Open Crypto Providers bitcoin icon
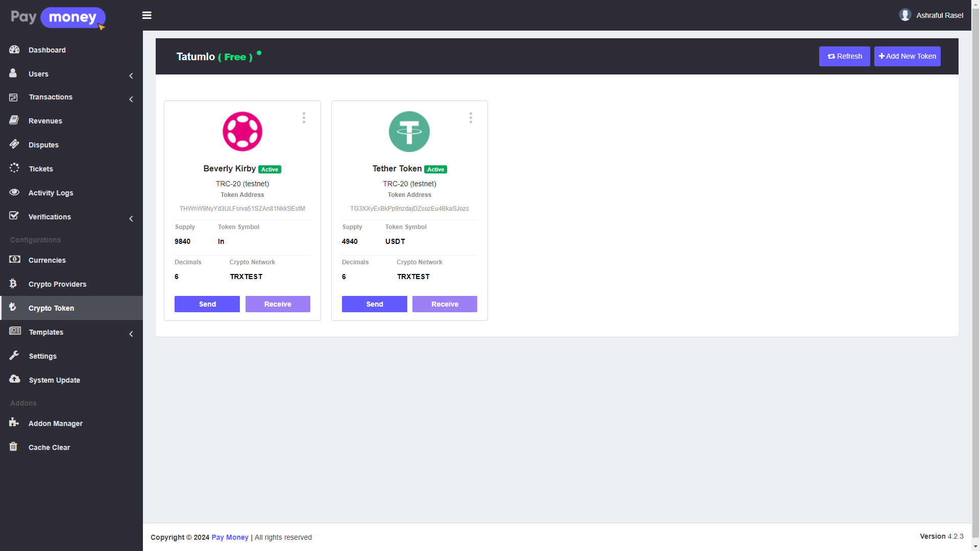 point(13,284)
